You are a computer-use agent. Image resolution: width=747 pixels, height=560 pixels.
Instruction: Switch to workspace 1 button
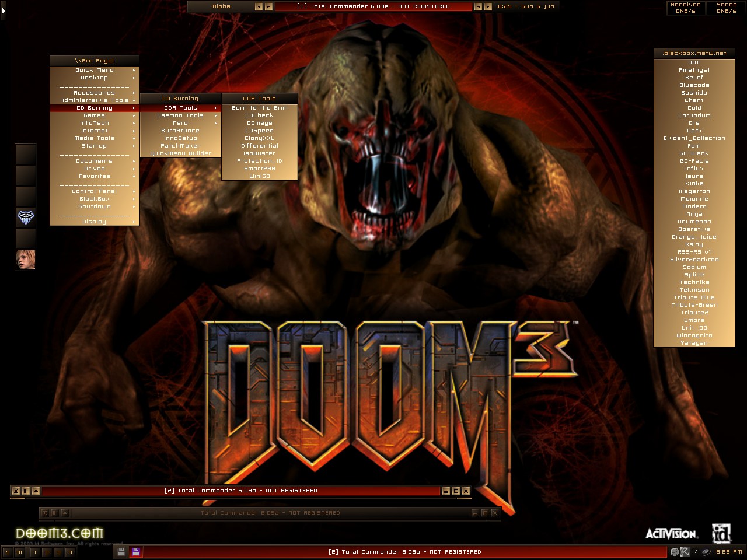click(x=34, y=552)
